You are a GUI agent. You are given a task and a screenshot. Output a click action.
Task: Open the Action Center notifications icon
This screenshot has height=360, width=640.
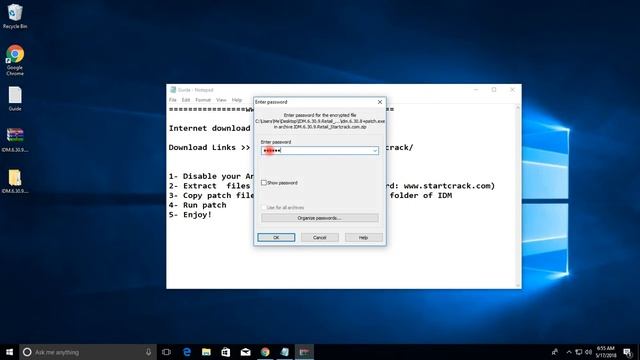tap(628, 352)
